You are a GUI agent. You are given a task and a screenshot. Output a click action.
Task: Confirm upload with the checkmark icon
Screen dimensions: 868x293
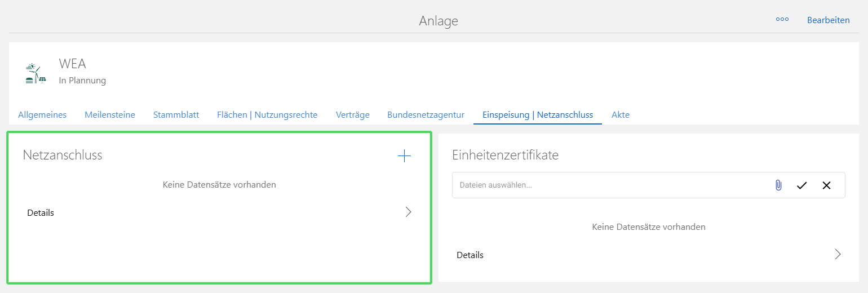pyautogui.click(x=802, y=185)
